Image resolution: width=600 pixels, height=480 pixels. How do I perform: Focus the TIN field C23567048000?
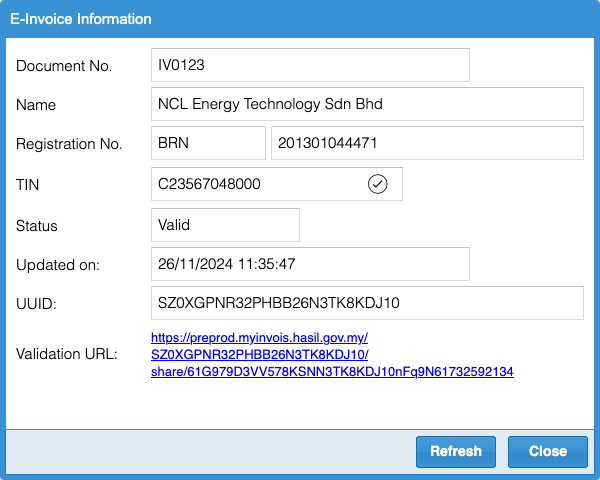277,184
